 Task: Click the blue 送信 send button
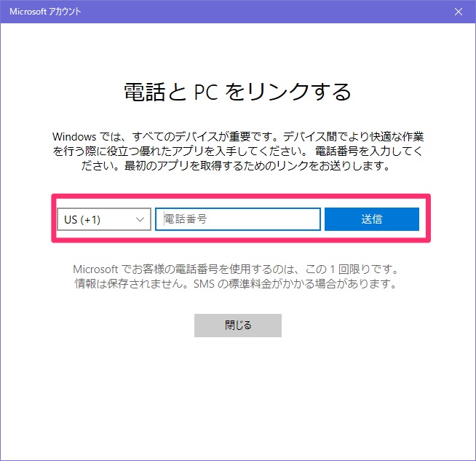click(x=372, y=219)
